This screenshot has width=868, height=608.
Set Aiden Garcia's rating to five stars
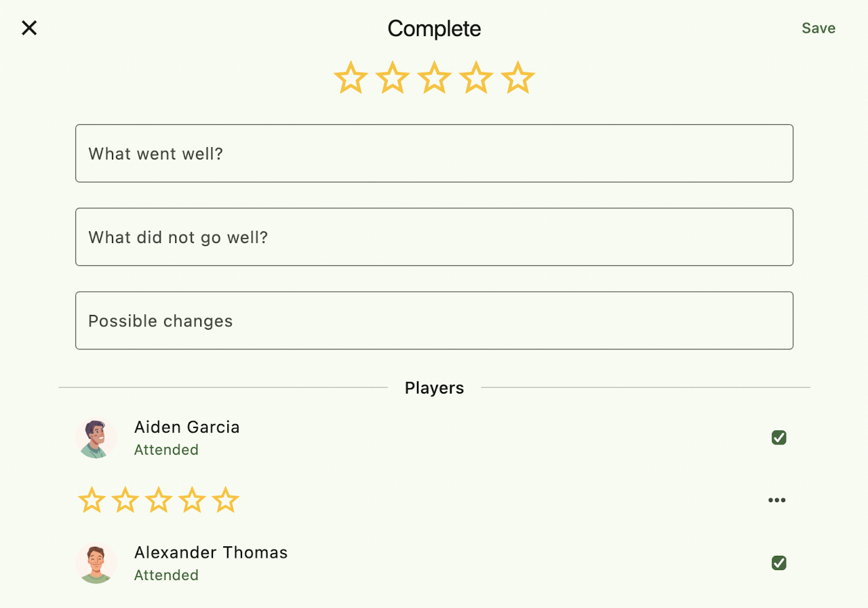(225, 501)
